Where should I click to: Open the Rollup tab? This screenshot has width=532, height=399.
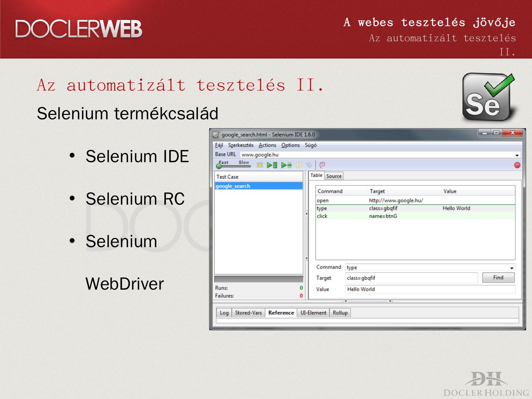[x=340, y=313]
